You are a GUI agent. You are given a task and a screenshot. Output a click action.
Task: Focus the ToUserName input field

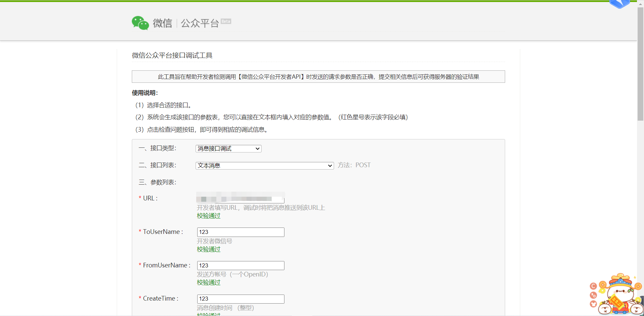(240, 232)
